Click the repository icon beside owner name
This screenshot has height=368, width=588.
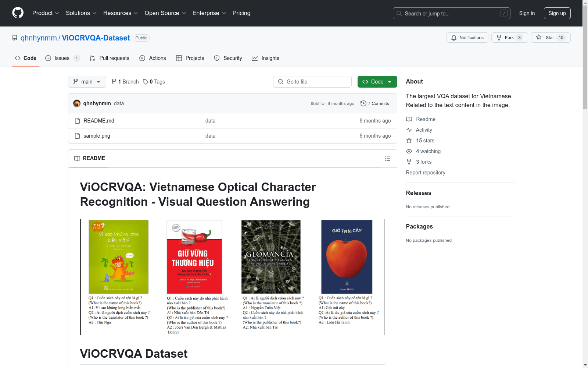coord(15,38)
